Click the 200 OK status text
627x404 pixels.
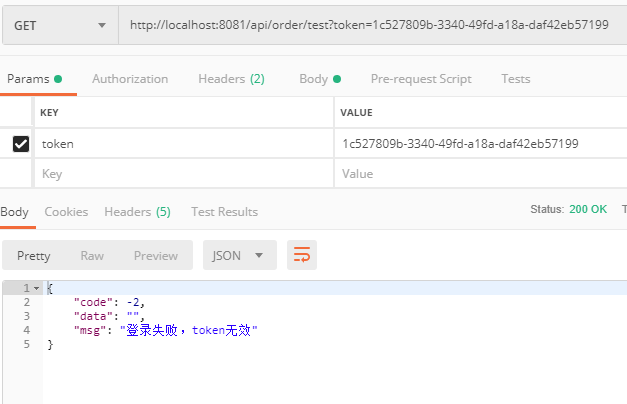588,209
